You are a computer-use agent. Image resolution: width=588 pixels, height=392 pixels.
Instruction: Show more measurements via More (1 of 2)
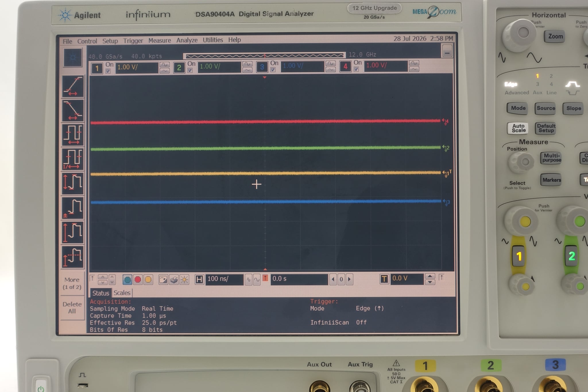click(72, 283)
